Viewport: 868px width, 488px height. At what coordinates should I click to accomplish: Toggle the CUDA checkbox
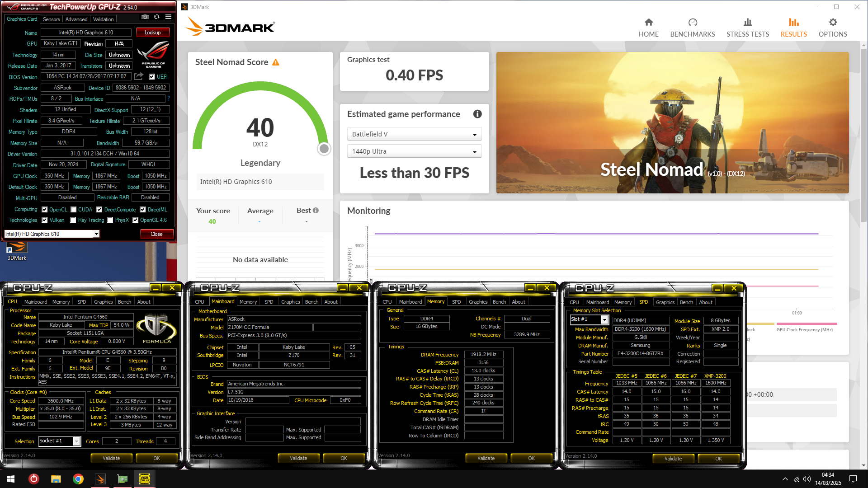click(73, 210)
